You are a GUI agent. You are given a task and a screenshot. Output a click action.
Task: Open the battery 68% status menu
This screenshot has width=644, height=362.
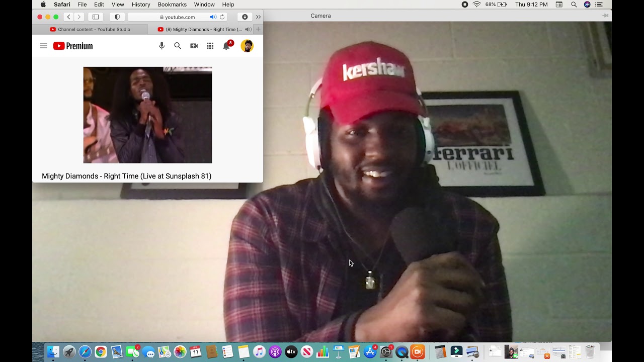(x=496, y=5)
